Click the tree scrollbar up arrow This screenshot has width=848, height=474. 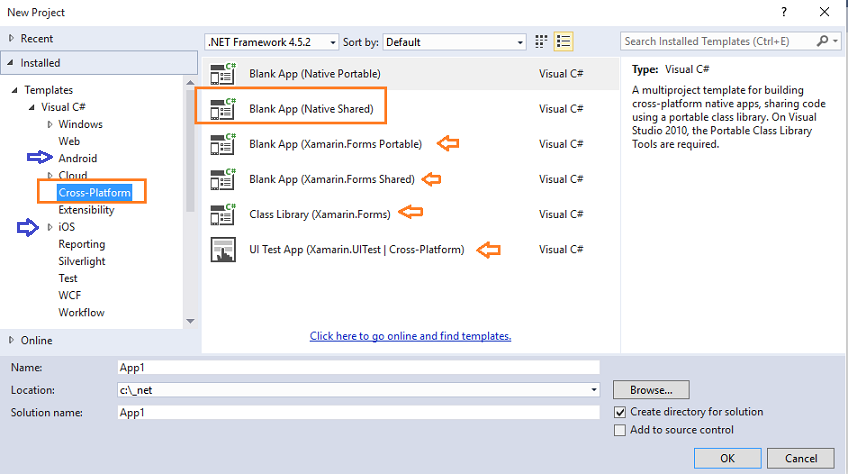coord(190,83)
